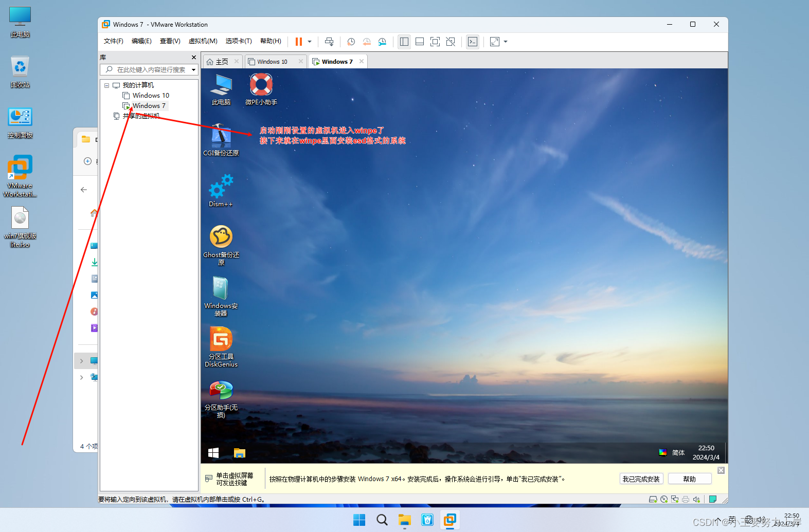Open the 文件(F) menu
This screenshot has height=532, width=809.
coord(114,41)
